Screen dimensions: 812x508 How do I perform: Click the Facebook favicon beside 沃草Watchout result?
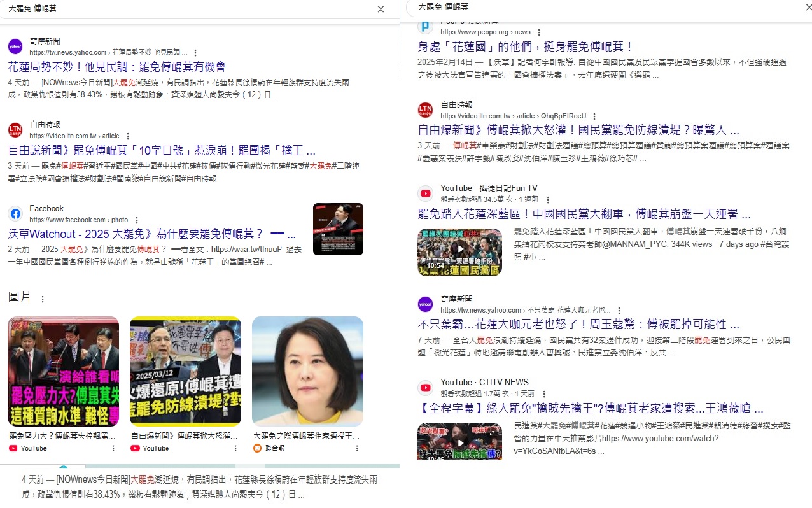[15, 214]
